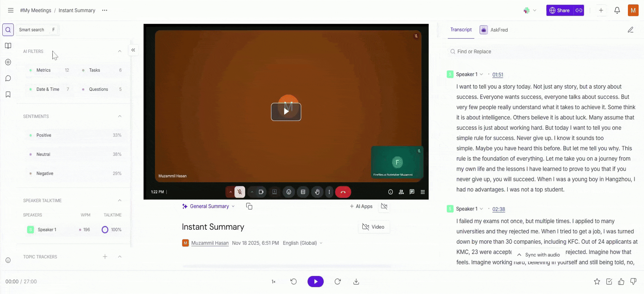644x294 pixels.
Task: Rewind playback with the back arrow icon
Action: (x=293, y=282)
